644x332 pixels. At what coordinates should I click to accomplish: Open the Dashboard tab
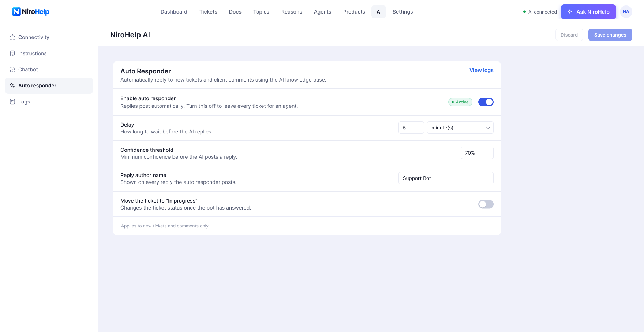coord(174,12)
